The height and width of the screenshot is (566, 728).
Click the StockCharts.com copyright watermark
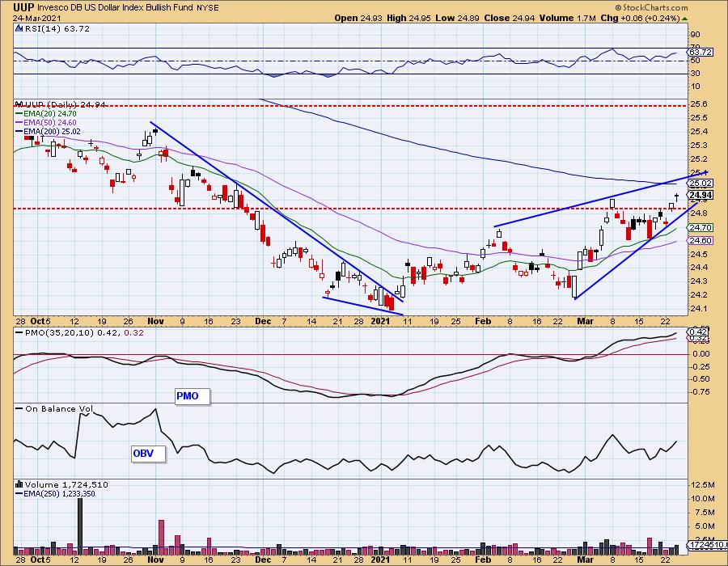[x=652, y=7]
